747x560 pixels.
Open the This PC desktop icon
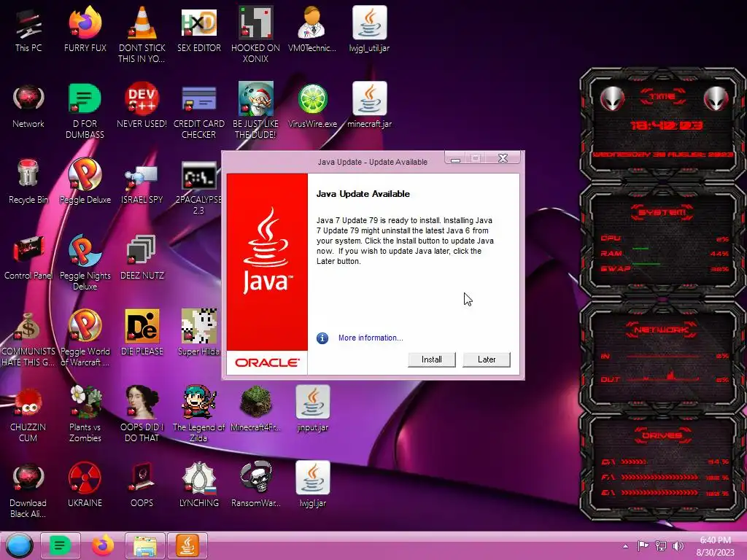coord(28,29)
